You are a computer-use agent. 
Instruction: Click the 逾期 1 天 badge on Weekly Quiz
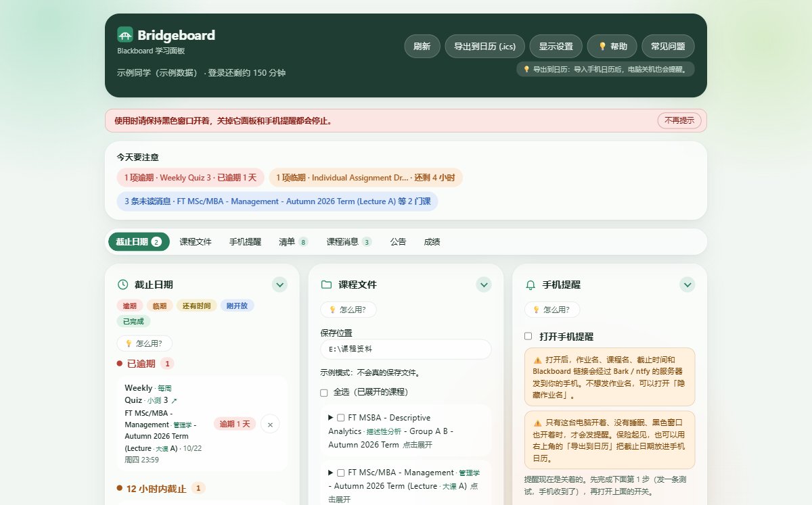pyautogui.click(x=235, y=424)
